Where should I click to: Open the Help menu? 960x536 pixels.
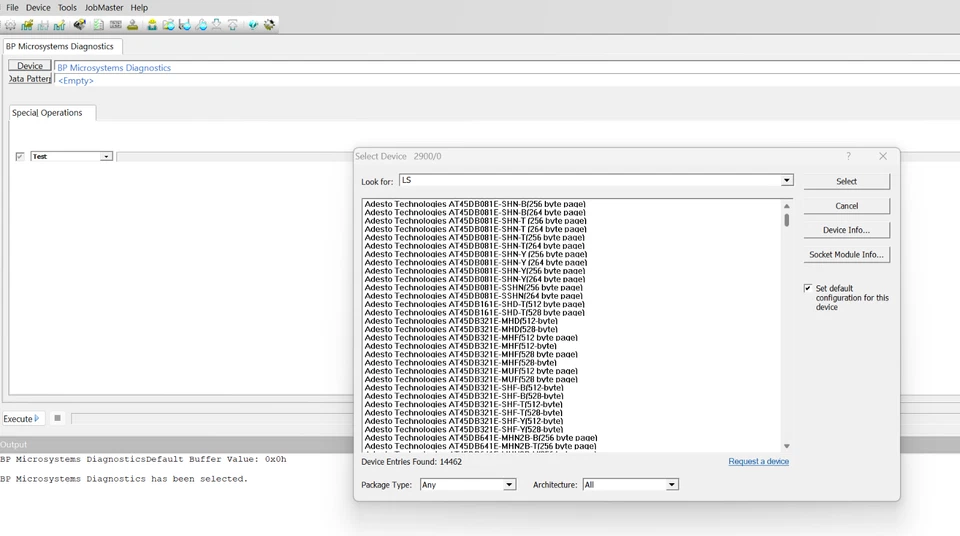pyautogui.click(x=139, y=7)
